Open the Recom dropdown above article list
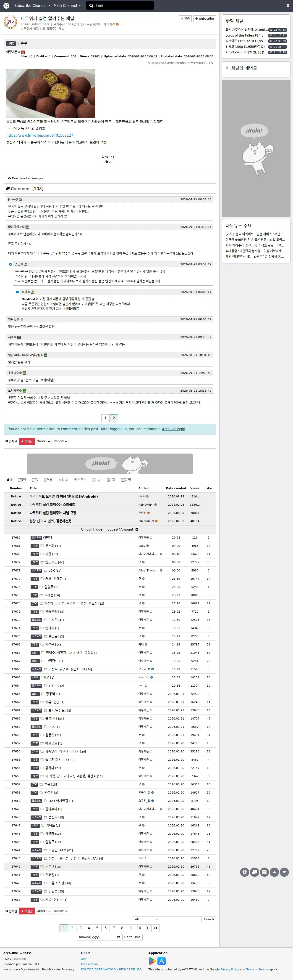Viewport: 293px width, 980px height. pos(60,441)
